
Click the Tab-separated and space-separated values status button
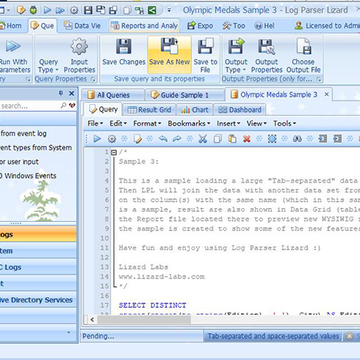(x=273, y=336)
